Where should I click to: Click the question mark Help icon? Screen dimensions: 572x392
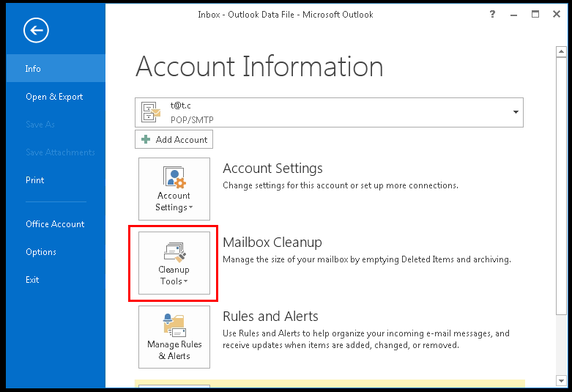pyautogui.click(x=492, y=14)
